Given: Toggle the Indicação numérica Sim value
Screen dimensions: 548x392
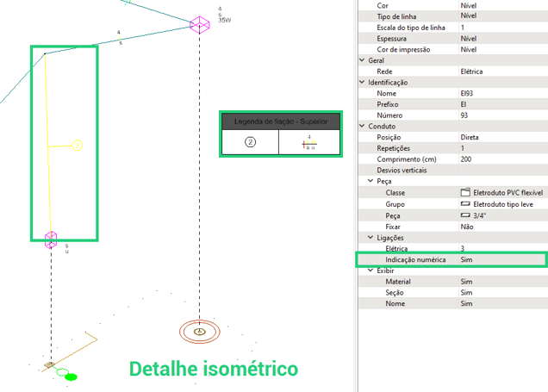Looking at the screenshot, I should tap(502, 259).
